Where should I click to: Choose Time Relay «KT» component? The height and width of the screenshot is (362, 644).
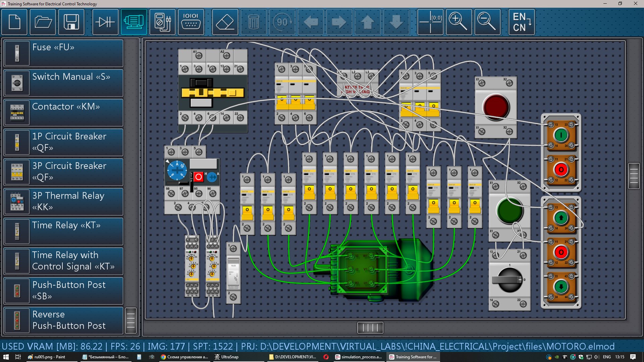click(x=63, y=231)
